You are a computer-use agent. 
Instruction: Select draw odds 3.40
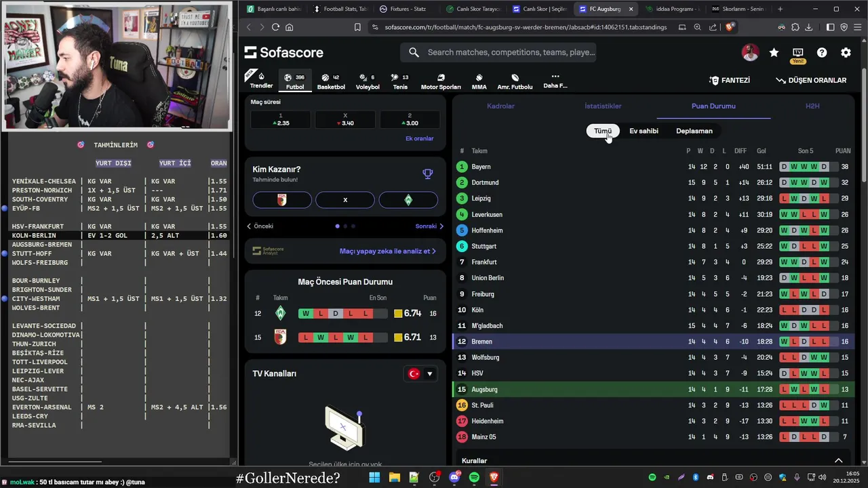(345, 119)
